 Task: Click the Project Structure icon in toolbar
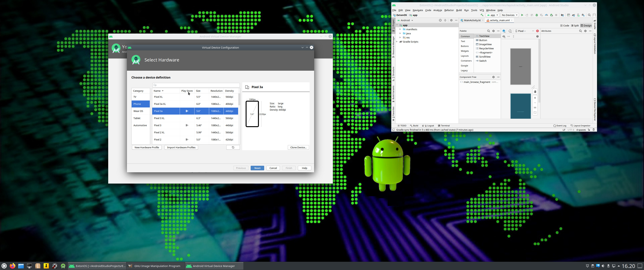click(563, 15)
